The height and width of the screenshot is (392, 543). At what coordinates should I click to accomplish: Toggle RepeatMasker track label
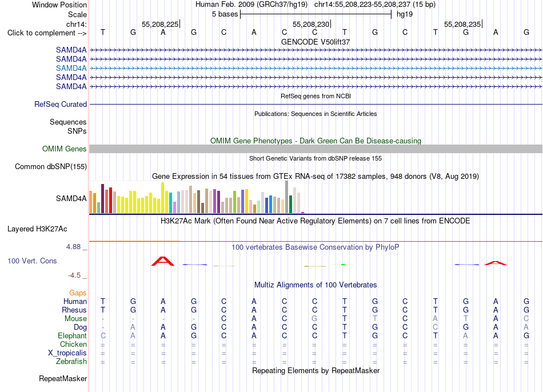click(63, 378)
